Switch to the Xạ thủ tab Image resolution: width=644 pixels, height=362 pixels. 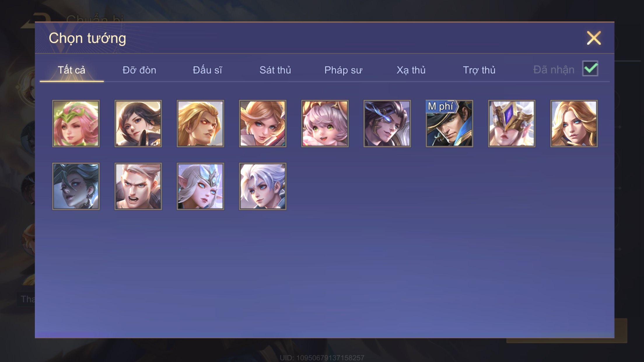pos(411,70)
